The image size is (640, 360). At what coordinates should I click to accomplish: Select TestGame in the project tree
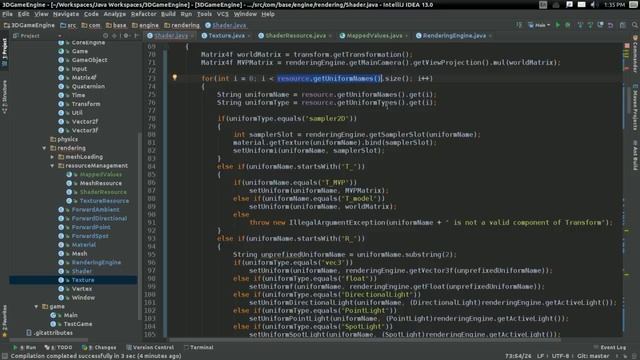[x=78, y=324]
